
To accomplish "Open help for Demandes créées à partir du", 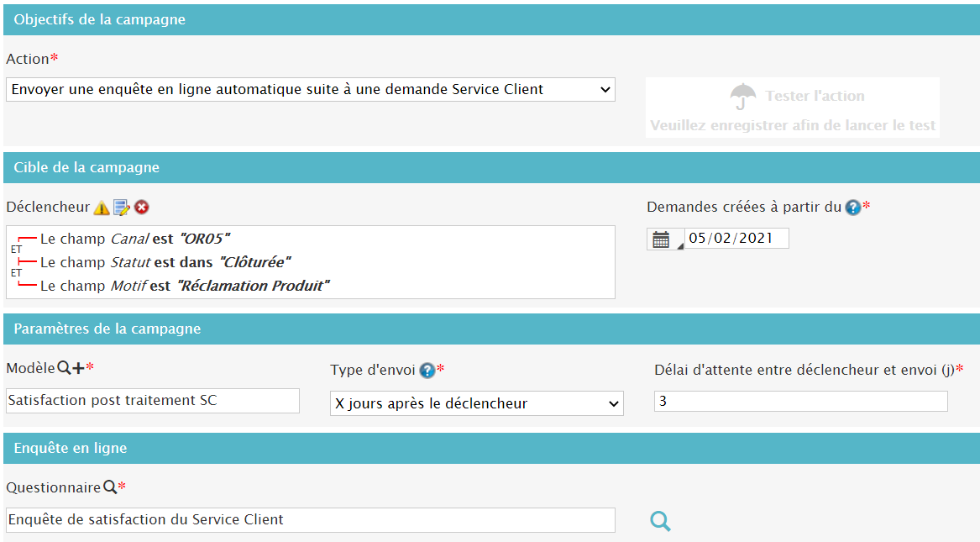I will click(853, 208).
